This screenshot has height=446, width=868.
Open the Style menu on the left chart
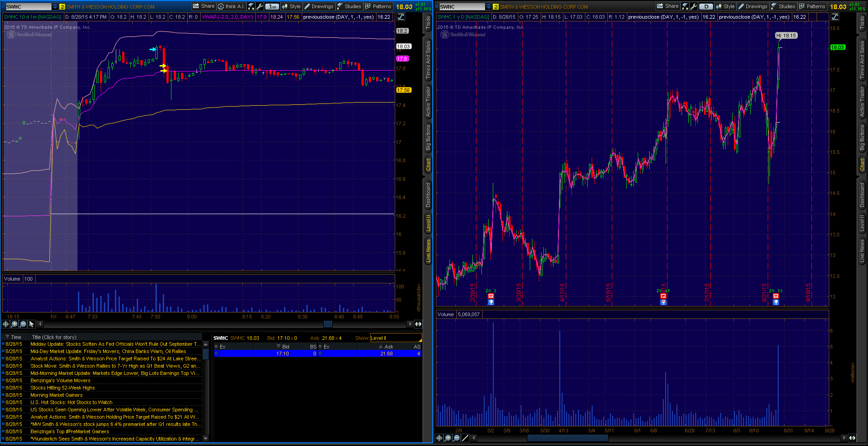tap(291, 6)
